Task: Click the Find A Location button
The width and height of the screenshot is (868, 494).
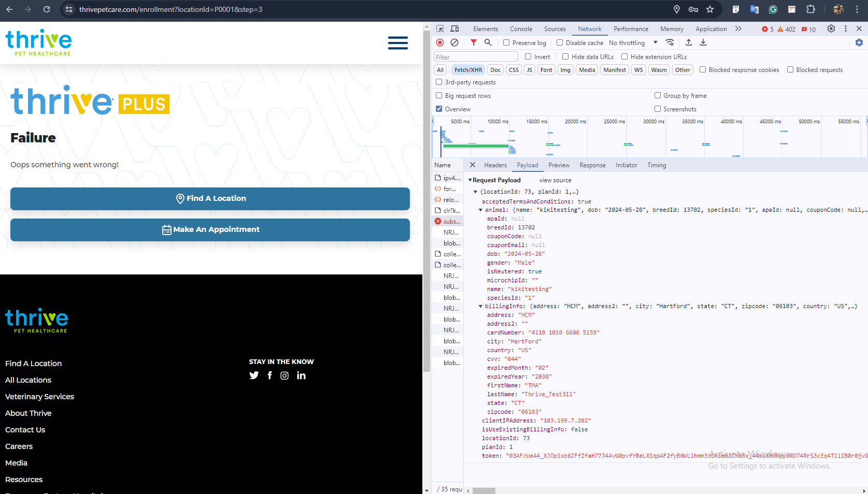Action: 210,199
